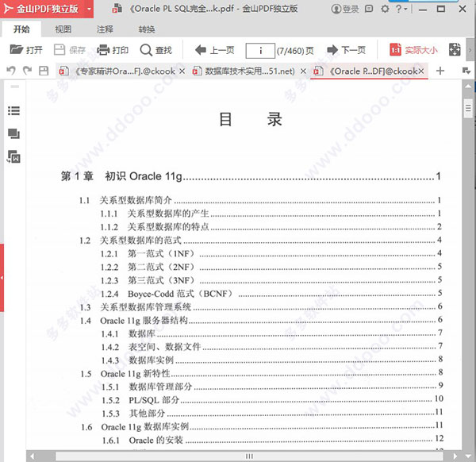Image resolution: width=476 pixels, height=462 pixels.
Task: Click the horizontal scrollbar thumb
Action: coord(249,456)
